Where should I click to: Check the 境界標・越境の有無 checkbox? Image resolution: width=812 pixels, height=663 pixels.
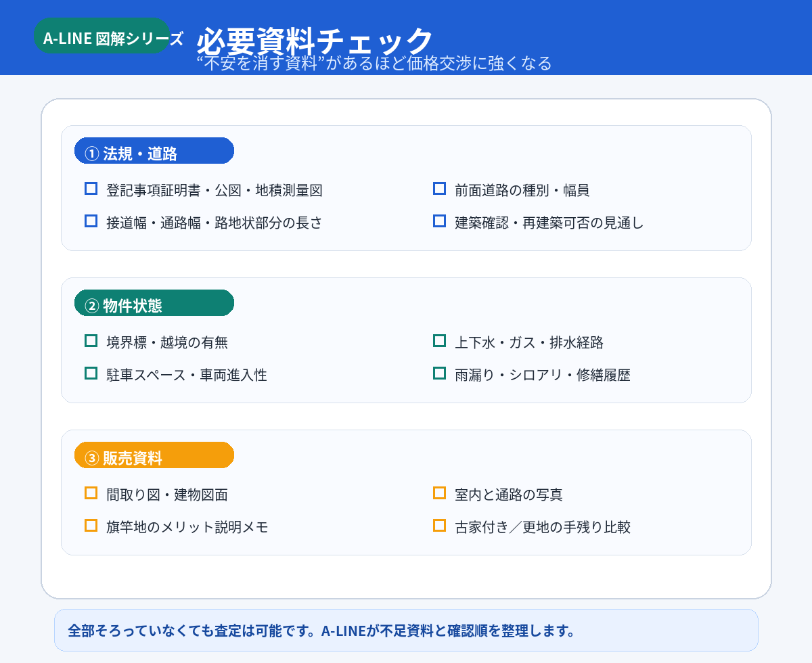coord(91,341)
